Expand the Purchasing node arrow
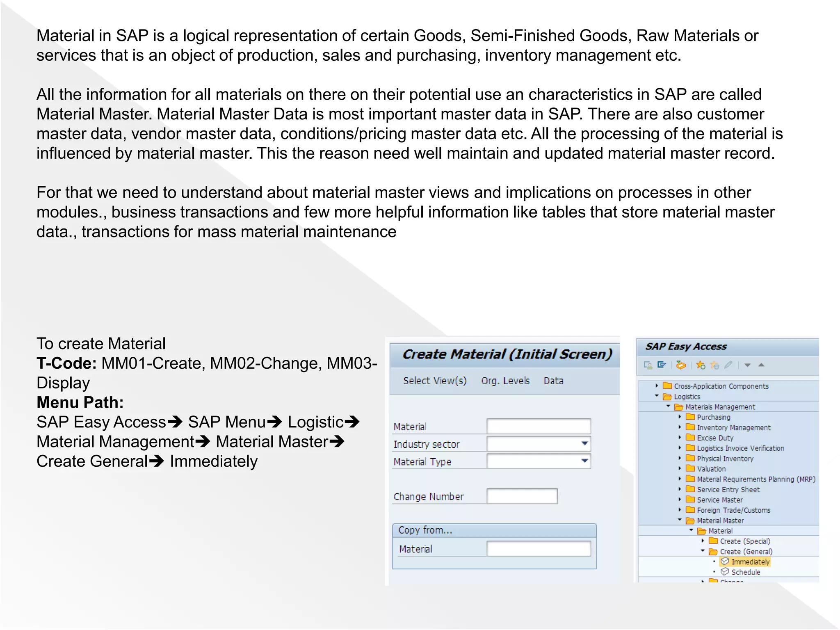This screenshot has width=840, height=630. click(680, 417)
